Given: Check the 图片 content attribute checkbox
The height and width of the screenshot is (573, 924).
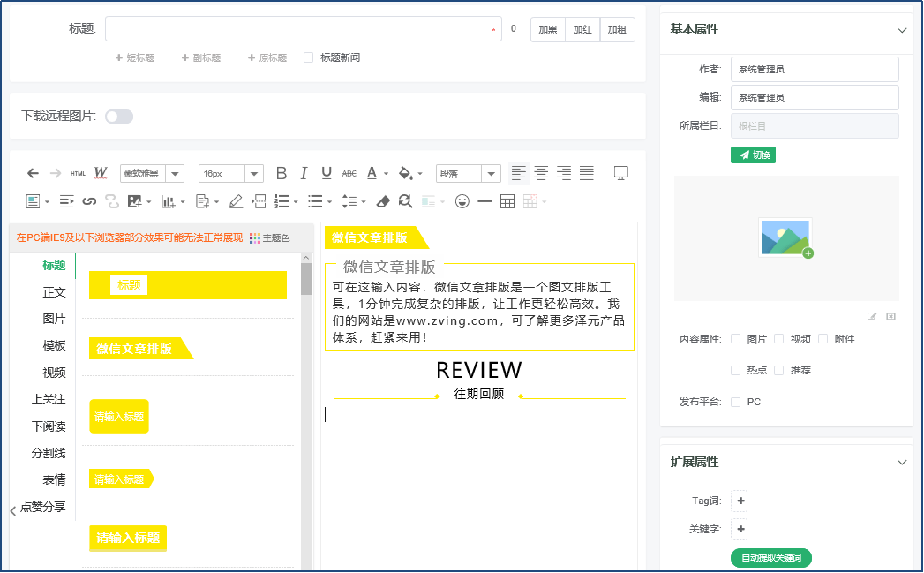Looking at the screenshot, I should (734, 338).
